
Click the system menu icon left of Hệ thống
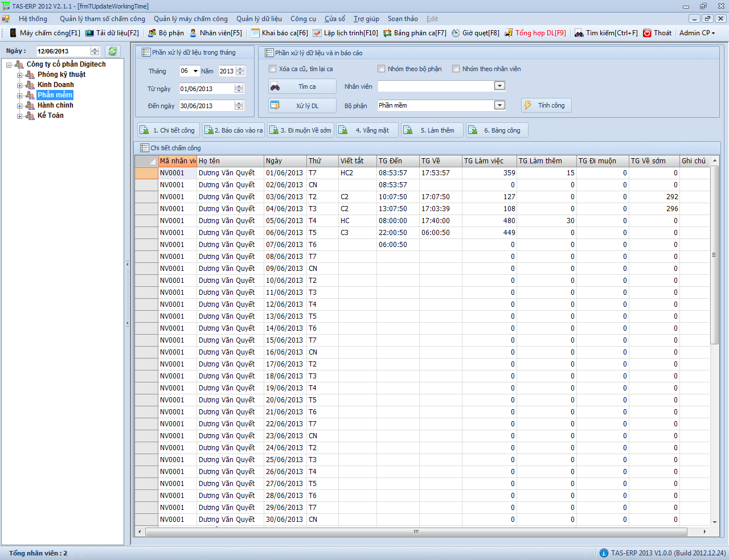pos(6,19)
